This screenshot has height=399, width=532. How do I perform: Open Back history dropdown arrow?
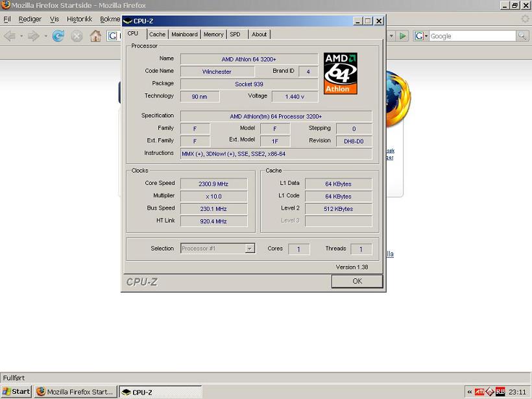pyautogui.click(x=21, y=36)
